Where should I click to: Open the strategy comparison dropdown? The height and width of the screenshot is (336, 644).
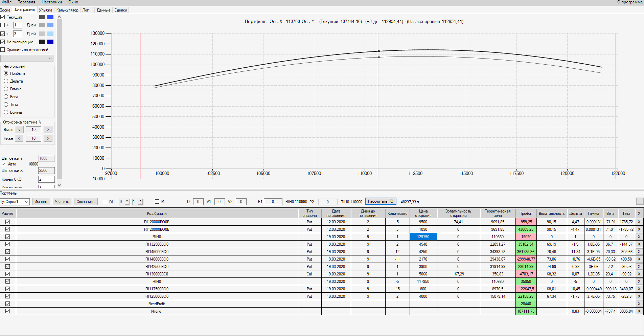tap(27, 59)
